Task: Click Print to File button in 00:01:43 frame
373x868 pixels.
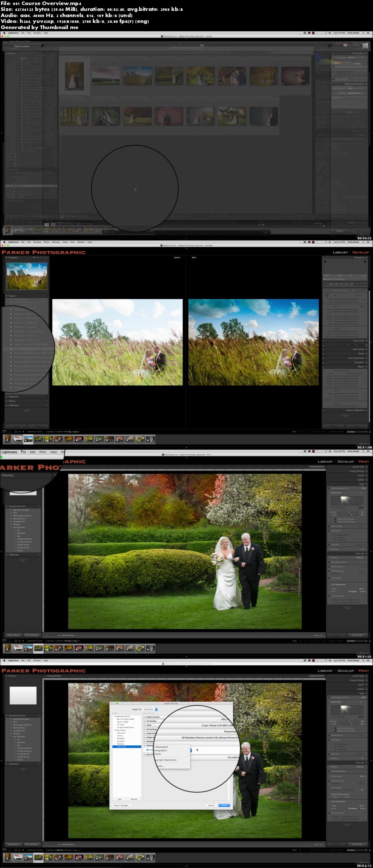Action: [357, 635]
